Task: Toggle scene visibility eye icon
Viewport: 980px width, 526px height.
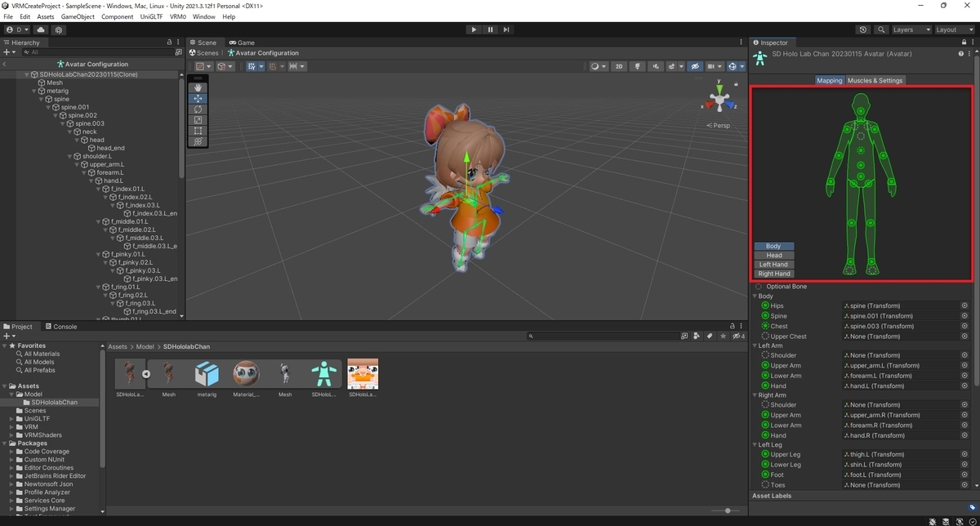Action: (x=695, y=66)
